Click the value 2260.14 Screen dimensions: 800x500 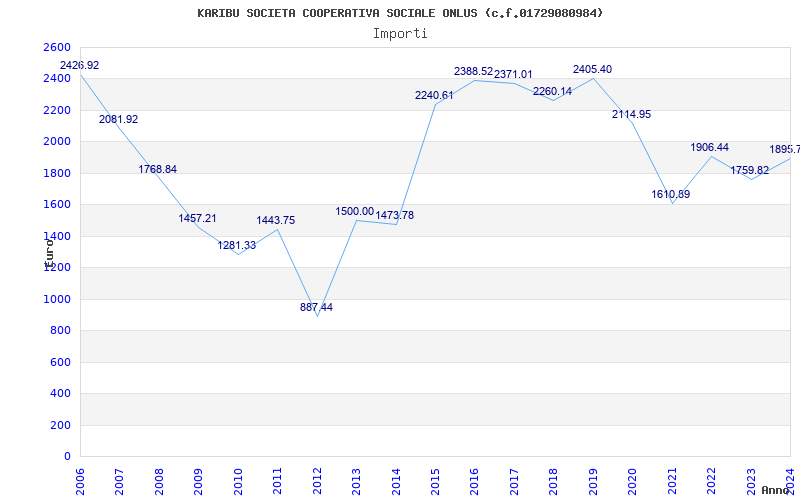(553, 92)
